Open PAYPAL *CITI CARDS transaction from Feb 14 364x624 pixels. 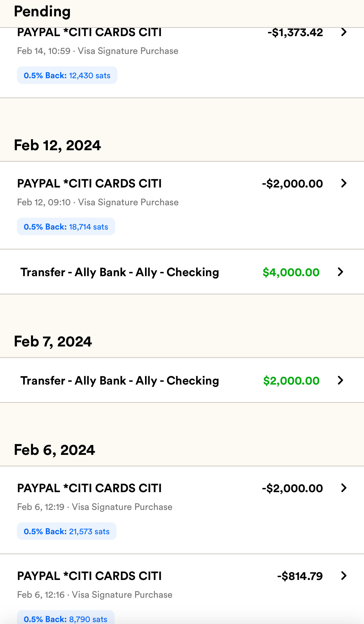tap(89, 33)
